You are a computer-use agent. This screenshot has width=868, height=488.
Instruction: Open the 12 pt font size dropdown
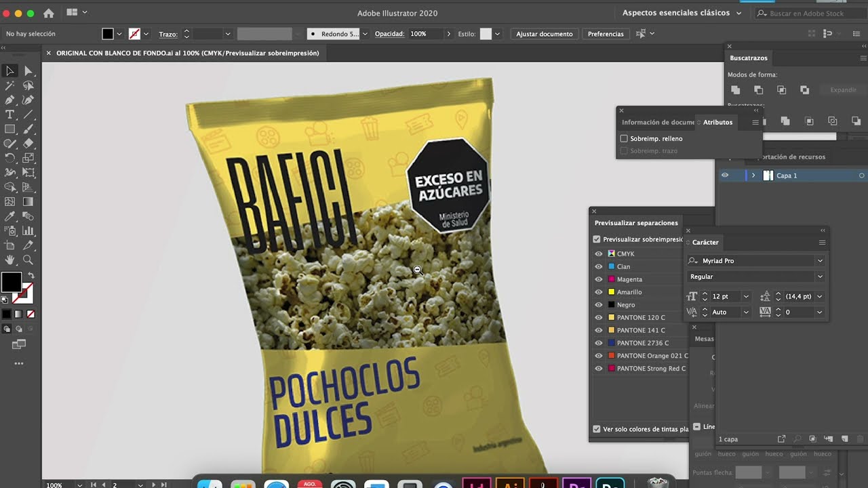(746, 296)
